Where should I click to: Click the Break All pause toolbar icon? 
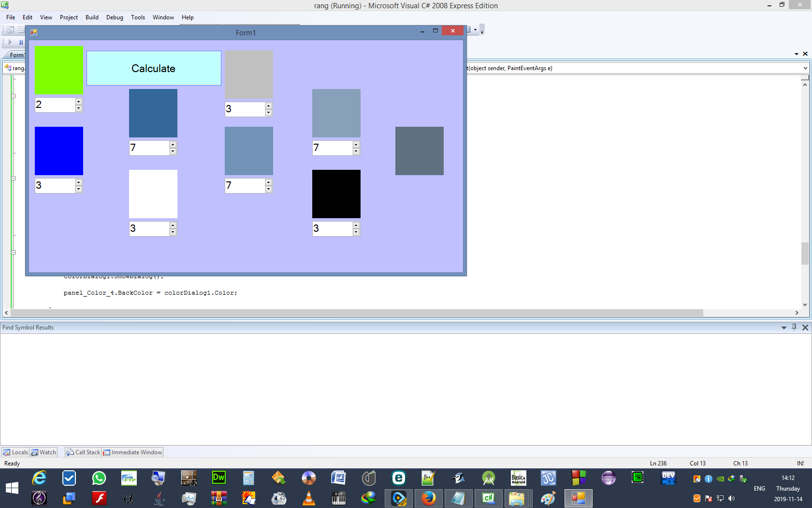click(x=21, y=42)
